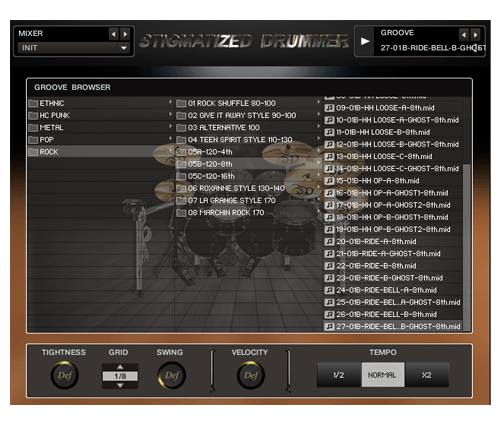Click MIDI icon of 20-01B-RIDE-A-8th.mid
Image resolution: width=500 pixels, height=424 pixels.
329,242
